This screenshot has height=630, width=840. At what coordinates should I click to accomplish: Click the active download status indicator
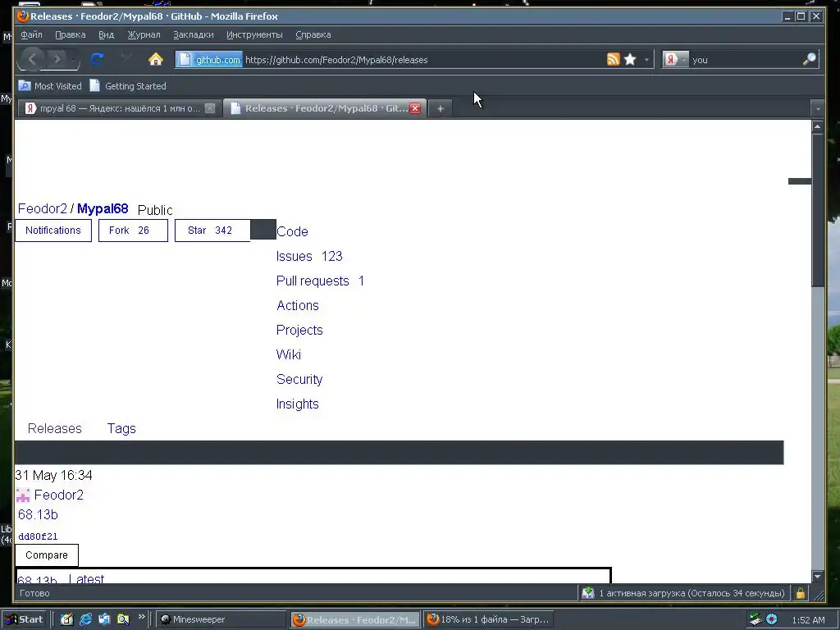point(683,593)
